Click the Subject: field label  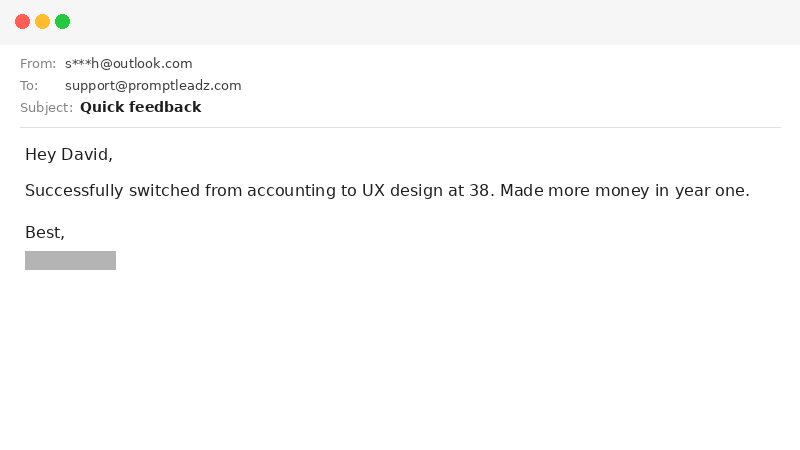[46, 108]
